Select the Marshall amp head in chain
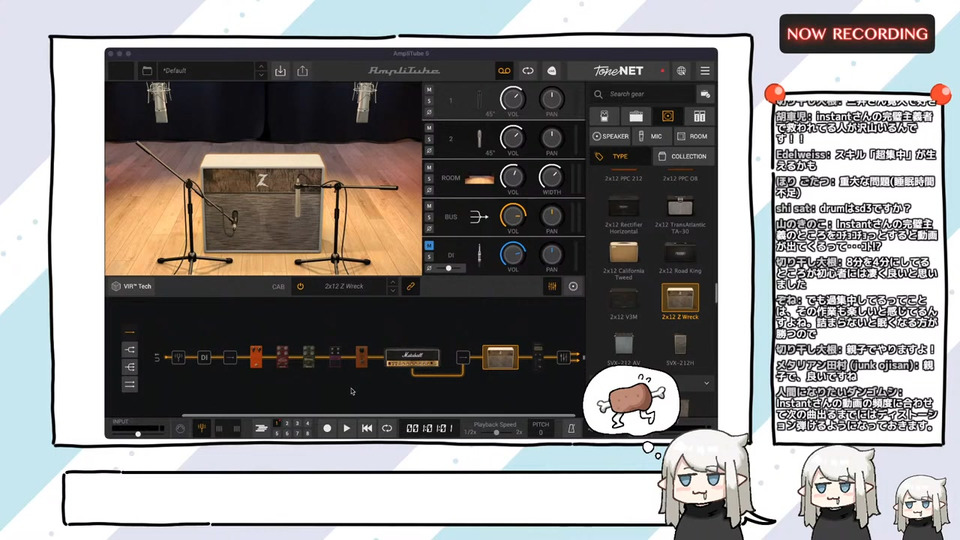The image size is (960, 540). [412, 358]
